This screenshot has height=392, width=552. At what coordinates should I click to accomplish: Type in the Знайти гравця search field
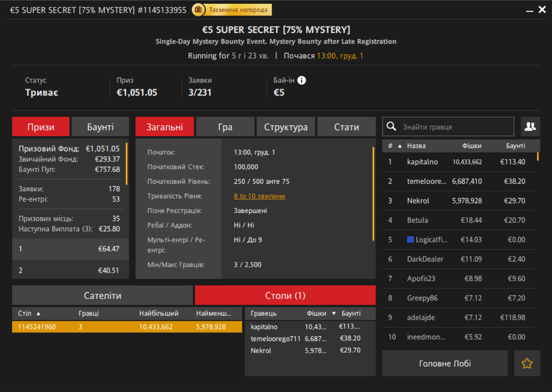pyautogui.click(x=455, y=127)
